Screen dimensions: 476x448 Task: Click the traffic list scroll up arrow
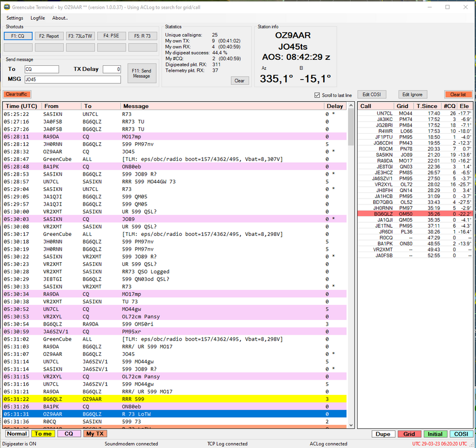(x=351, y=106)
